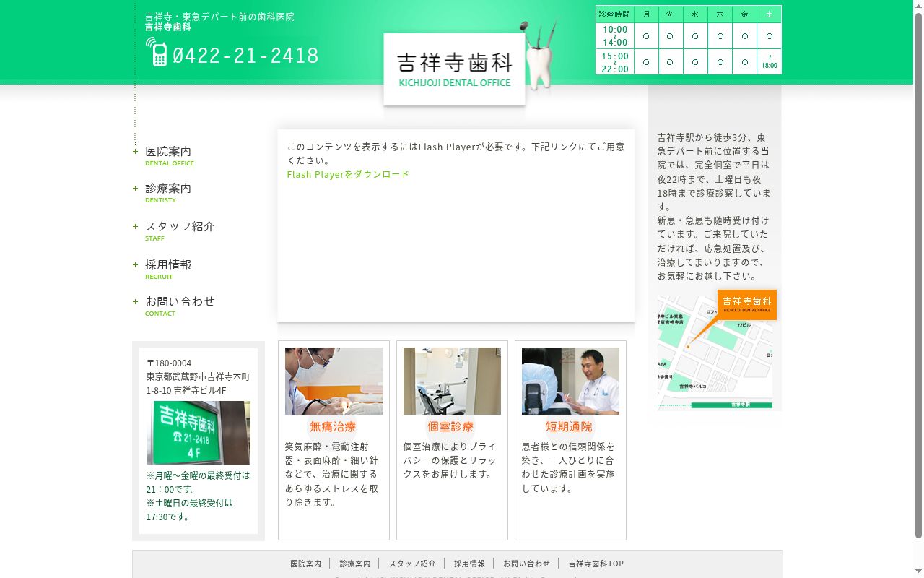The width and height of the screenshot is (924, 578).
Task: Click footer link 診療案内
Action: (x=355, y=564)
